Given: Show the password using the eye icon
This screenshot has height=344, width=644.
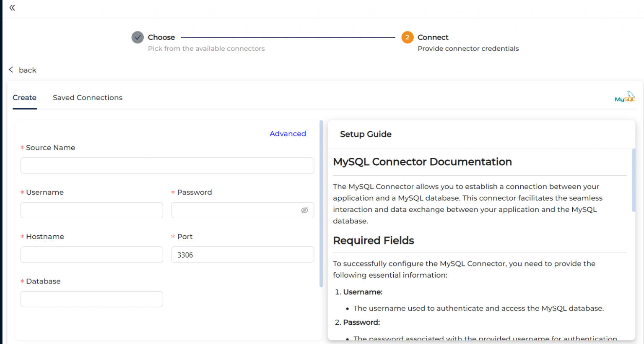Looking at the screenshot, I should point(304,210).
